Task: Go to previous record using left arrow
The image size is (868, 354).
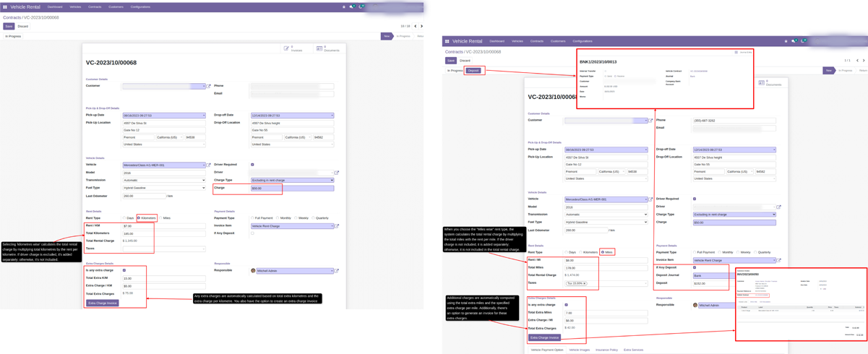Action: coord(416,26)
